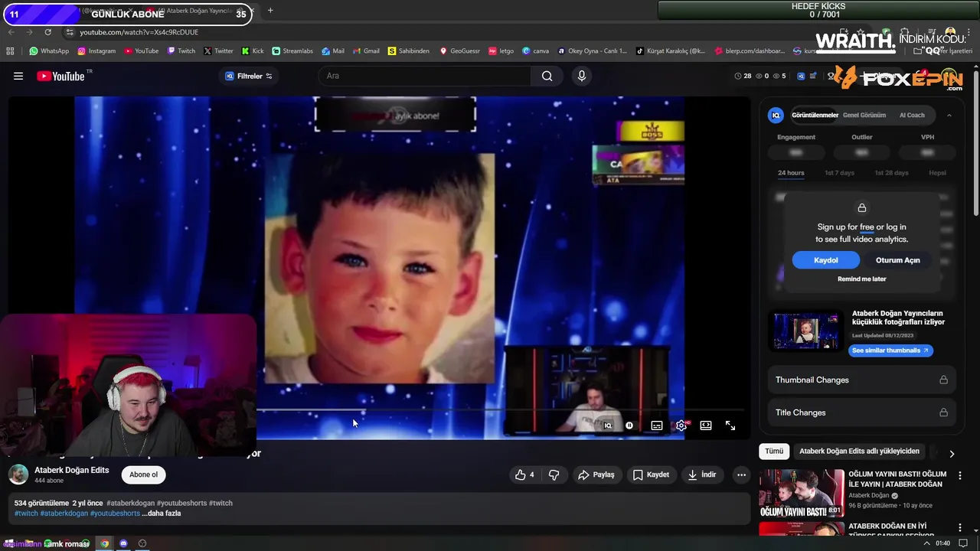Like the video with thumbs up

524,474
